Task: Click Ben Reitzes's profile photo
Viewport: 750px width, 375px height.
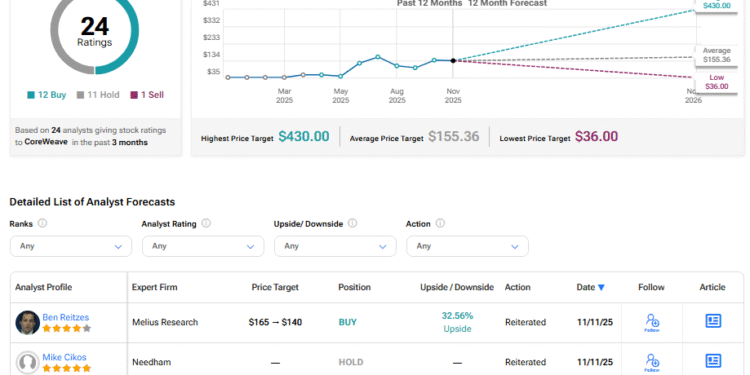Action: coord(27,322)
